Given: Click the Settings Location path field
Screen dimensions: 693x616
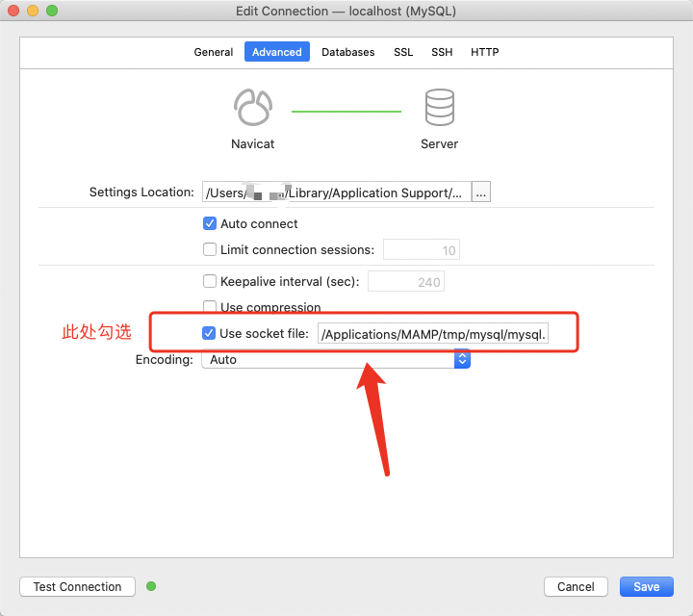Looking at the screenshot, I should tap(337, 192).
